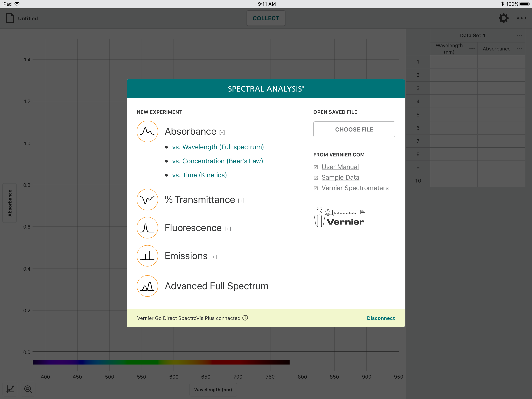Screen dimensions: 532x399
Task: Open Advanced Full Spectrum icon
Action: pos(147,286)
